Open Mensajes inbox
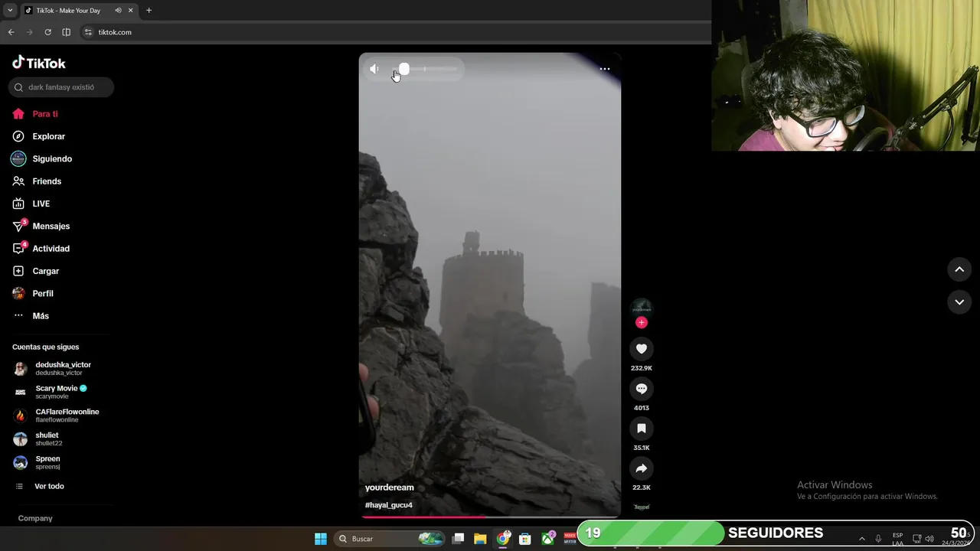This screenshot has height=551, width=980. (x=41, y=226)
